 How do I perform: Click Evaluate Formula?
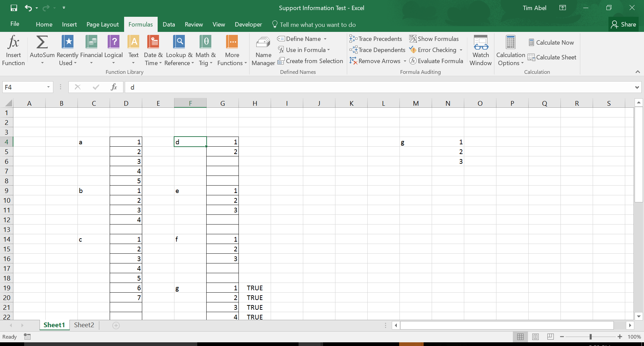(436, 61)
